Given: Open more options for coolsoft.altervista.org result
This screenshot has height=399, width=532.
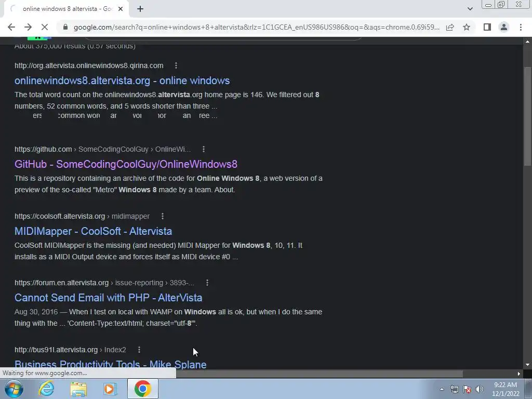Looking at the screenshot, I should [x=163, y=216].
